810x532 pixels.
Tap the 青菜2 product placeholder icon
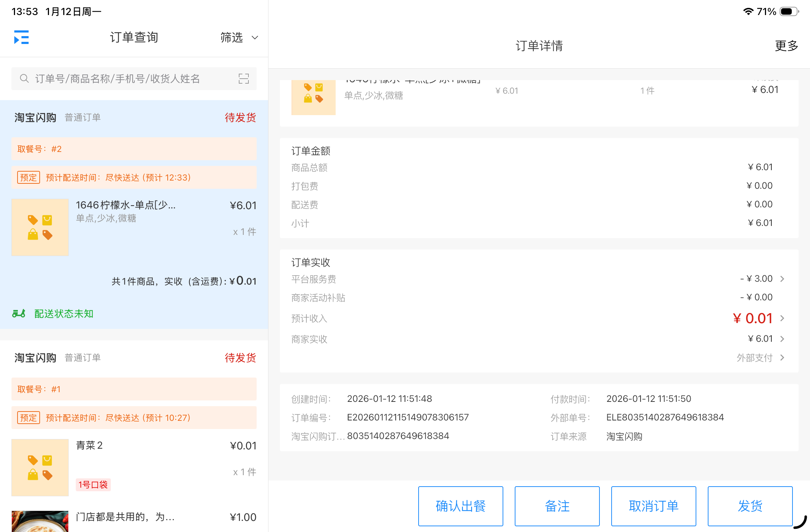(40, 467)
